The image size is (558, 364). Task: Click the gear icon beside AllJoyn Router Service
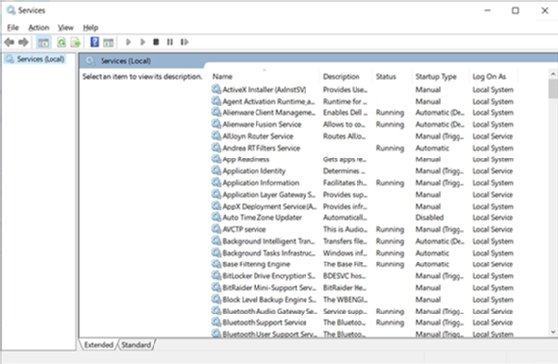216,136
